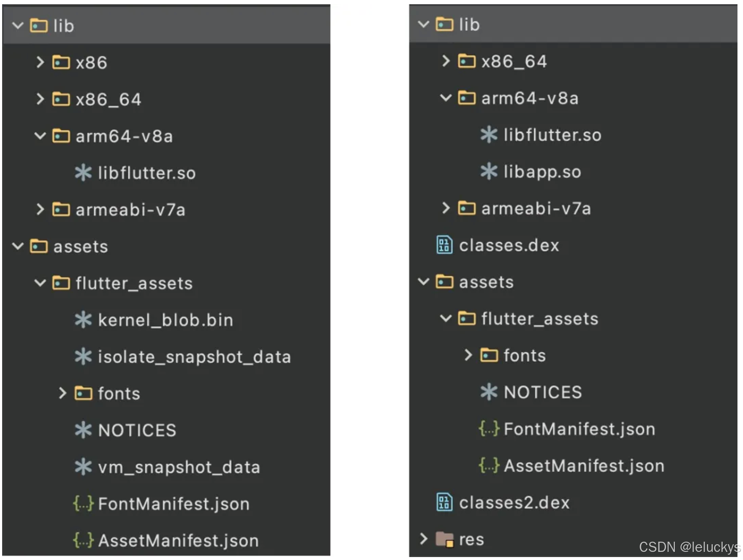Click the NOTICES asterisk icon
The height and width of the screenshot is (560, 743).
(84, 430)
